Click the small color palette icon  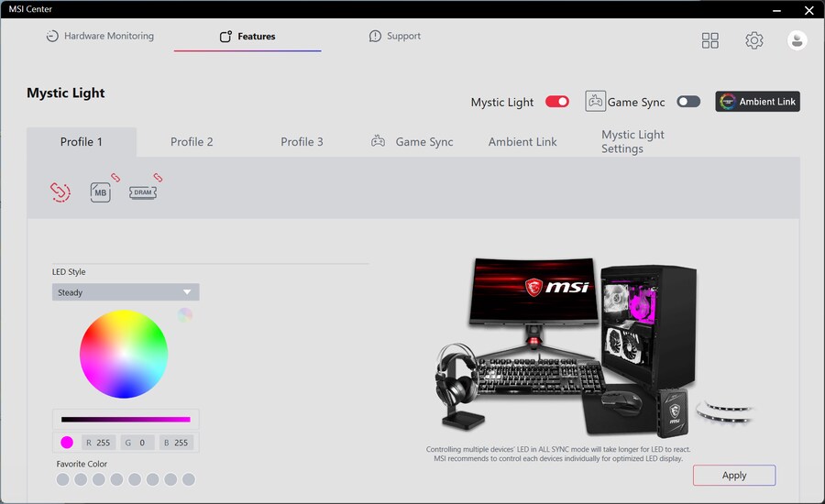point(185,315)
